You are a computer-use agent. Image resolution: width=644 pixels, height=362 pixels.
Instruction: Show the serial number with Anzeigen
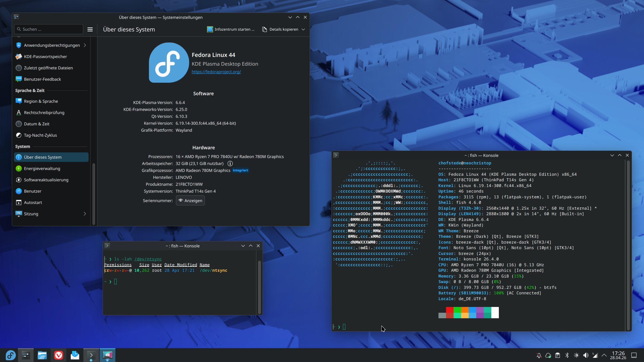click(190, 201)
